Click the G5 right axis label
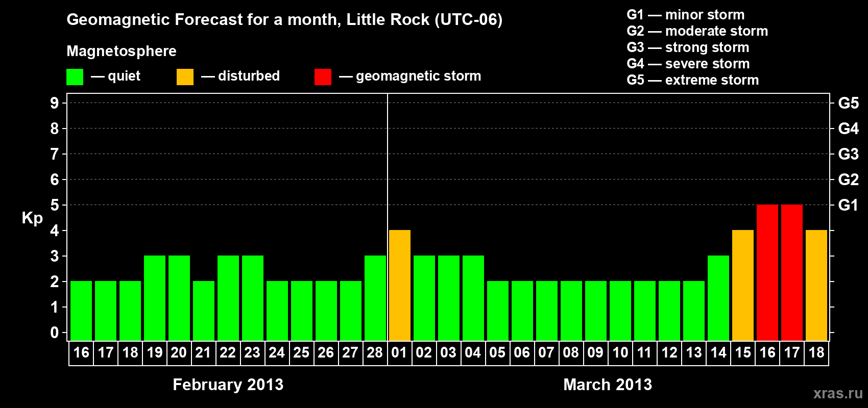868x408 pixels. [x=849, y=103]
